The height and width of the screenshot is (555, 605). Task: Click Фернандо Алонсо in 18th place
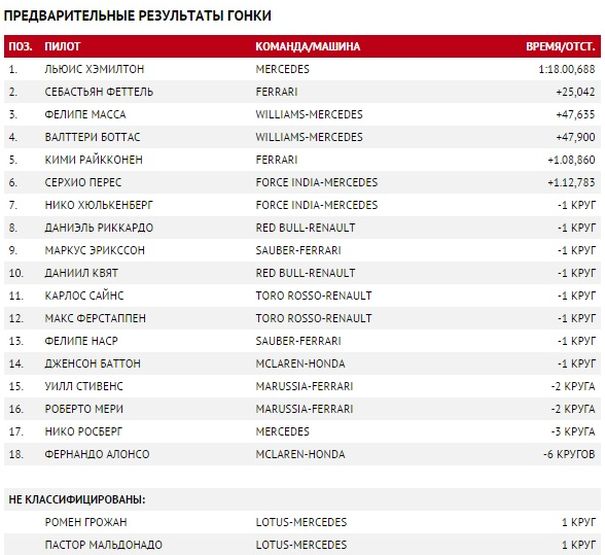(x=97, y=454)
